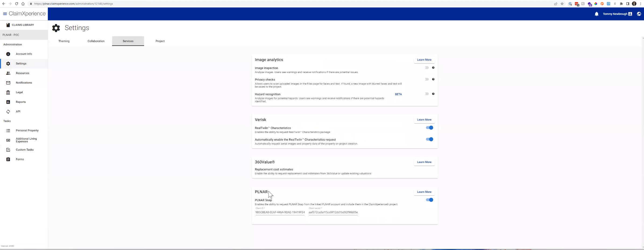This screenshot has height=250, width=644.
Task: Open the globe language icon
Action: click(639, 14)
